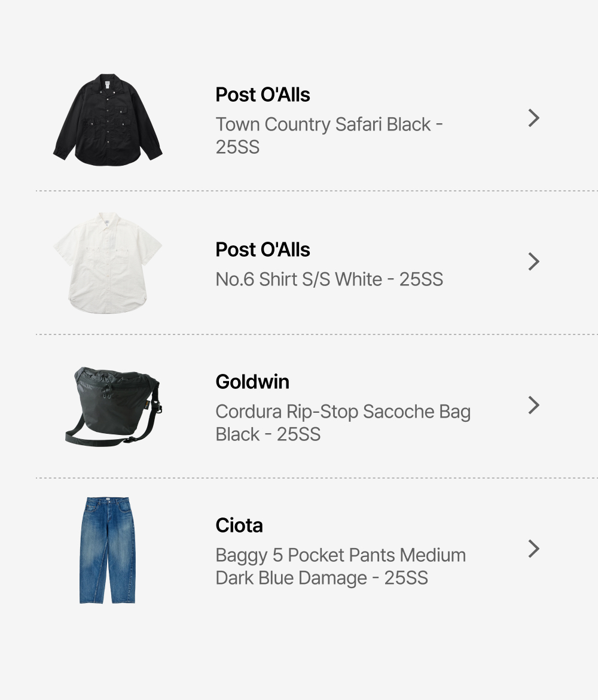Click the chevron beside Town Country Safari Black
The height and width of the screenshot is (700, 598).
point(534,118)
